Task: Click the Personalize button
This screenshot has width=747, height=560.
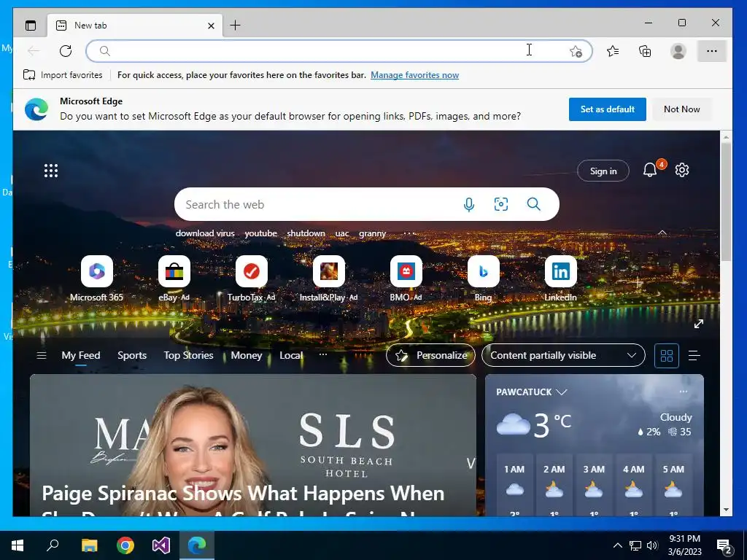Action: tap(430, 355)
